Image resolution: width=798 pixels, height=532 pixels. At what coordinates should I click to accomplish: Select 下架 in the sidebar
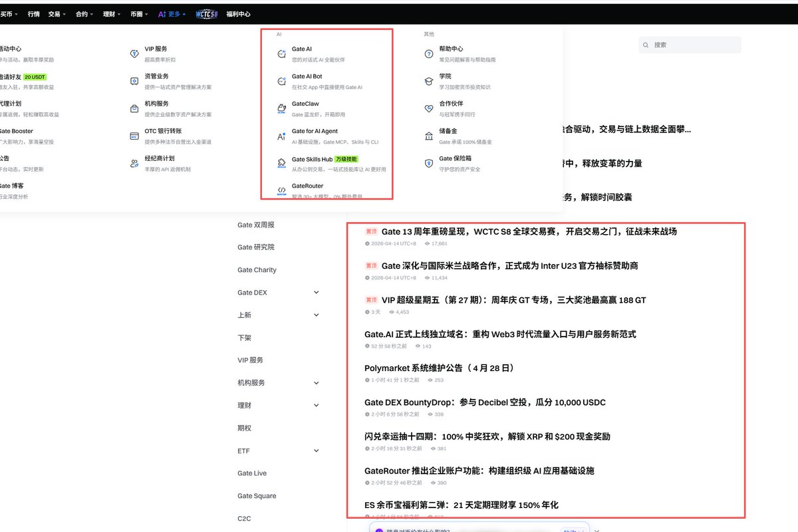tap(244, 338)
